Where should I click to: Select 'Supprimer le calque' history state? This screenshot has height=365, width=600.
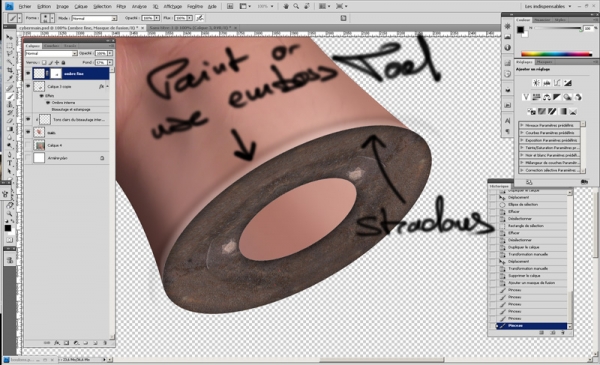click(532, 275)
